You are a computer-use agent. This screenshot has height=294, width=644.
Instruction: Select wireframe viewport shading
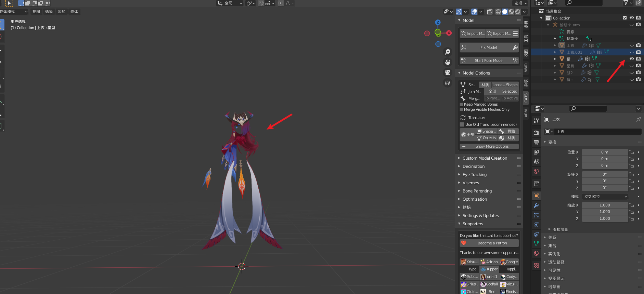click(x=498, y=12)
